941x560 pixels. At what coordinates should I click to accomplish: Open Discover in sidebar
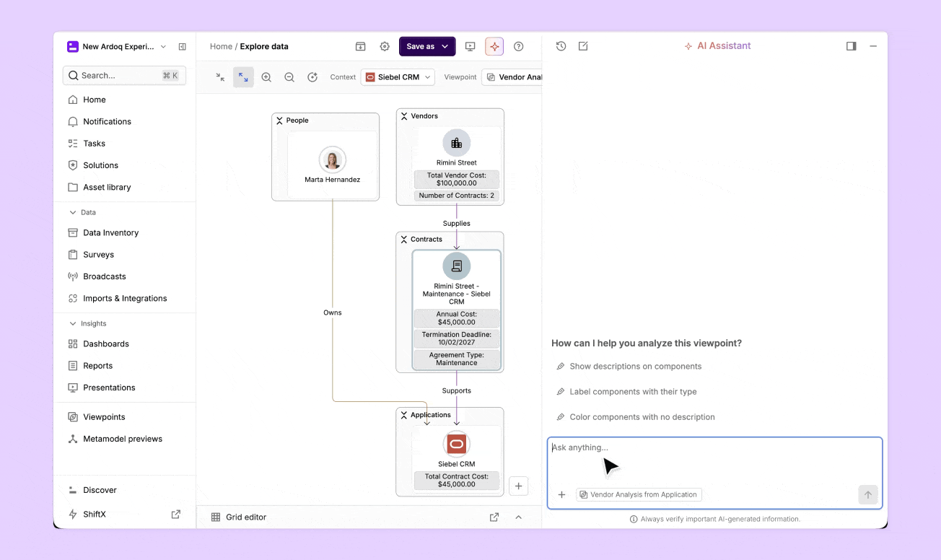[100, 490]
